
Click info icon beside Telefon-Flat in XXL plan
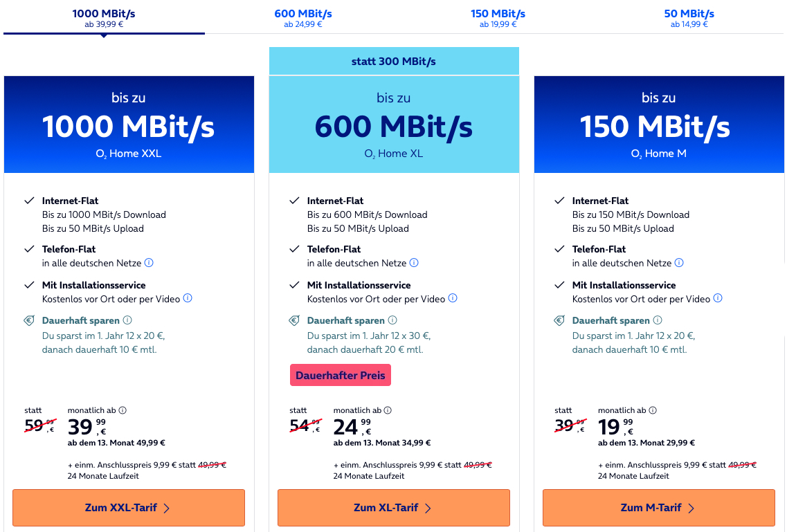(149, 263)
